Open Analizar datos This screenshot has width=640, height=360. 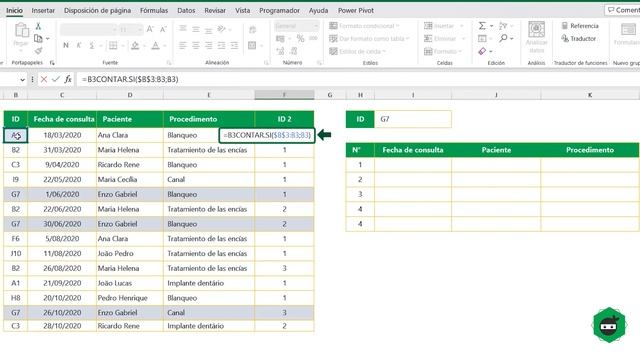(x=536, y=38)
